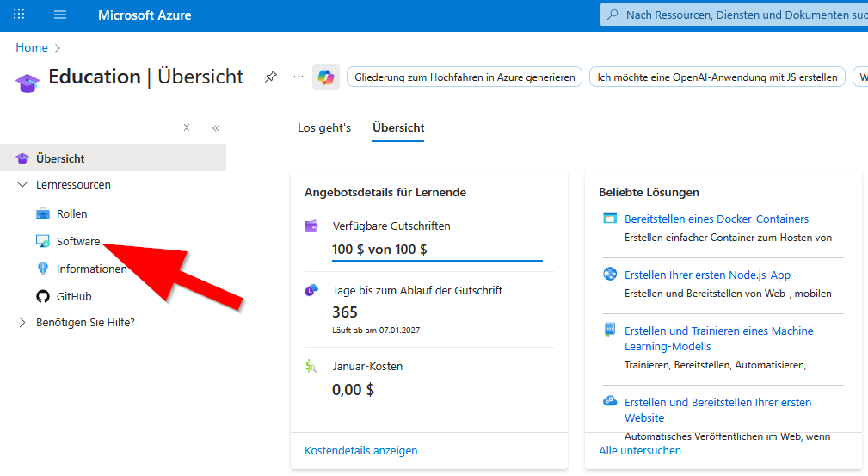The width and height of the screenshot is (868, 476).
Task: Open the hamburger portal menu
Action: (60, 15)
